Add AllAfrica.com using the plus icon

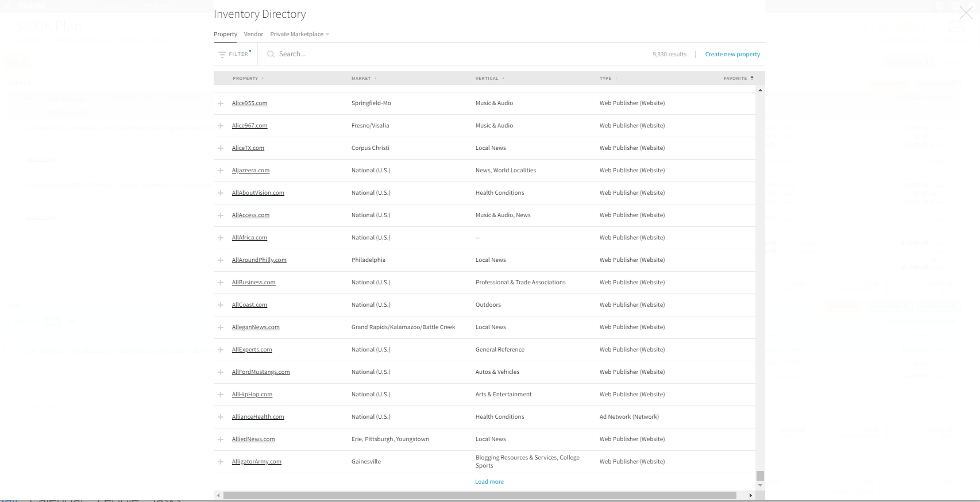pos(221,238)
